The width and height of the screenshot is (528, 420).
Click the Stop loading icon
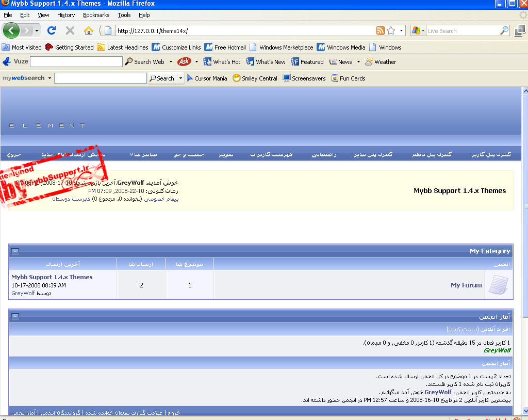[70, 30]
